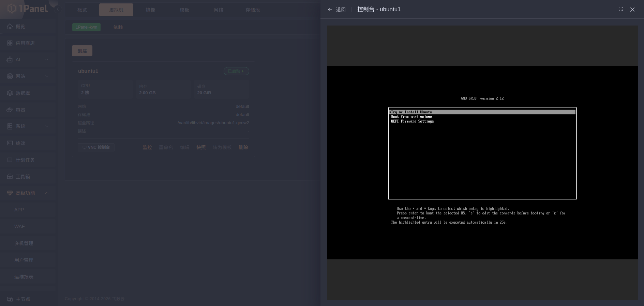The image size is (644, 306).
Task: Switch to the 网络 tab
Action: coord(219,10)
